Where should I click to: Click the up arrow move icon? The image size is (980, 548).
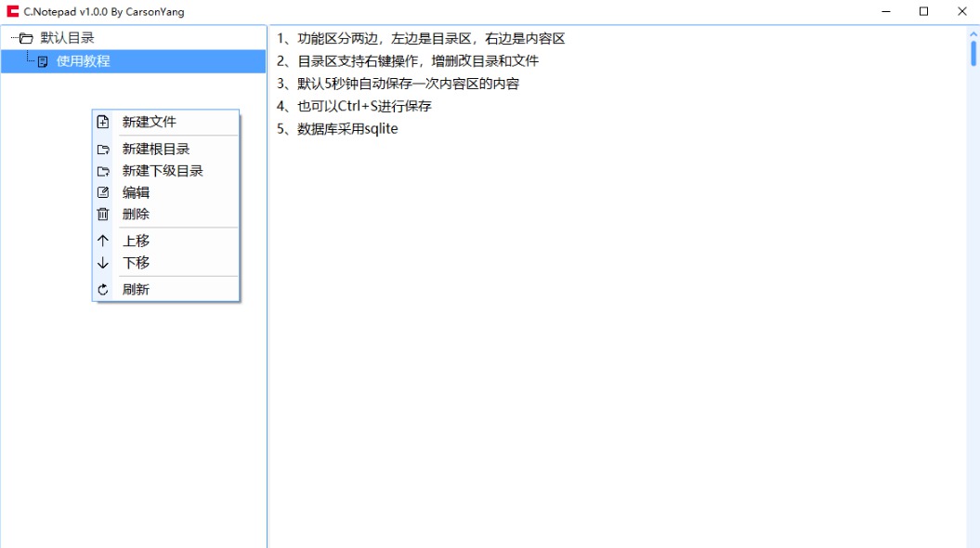(x=103, y=241)
